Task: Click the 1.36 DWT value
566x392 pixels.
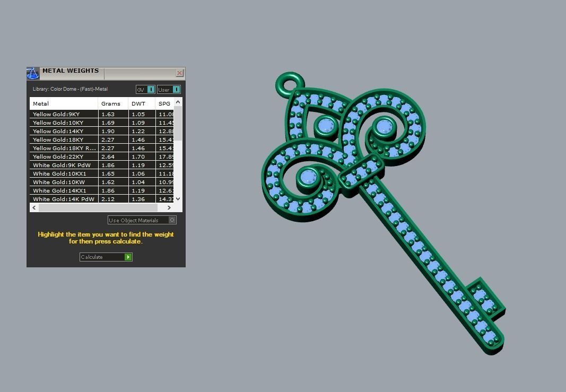Action: point(138,199)
